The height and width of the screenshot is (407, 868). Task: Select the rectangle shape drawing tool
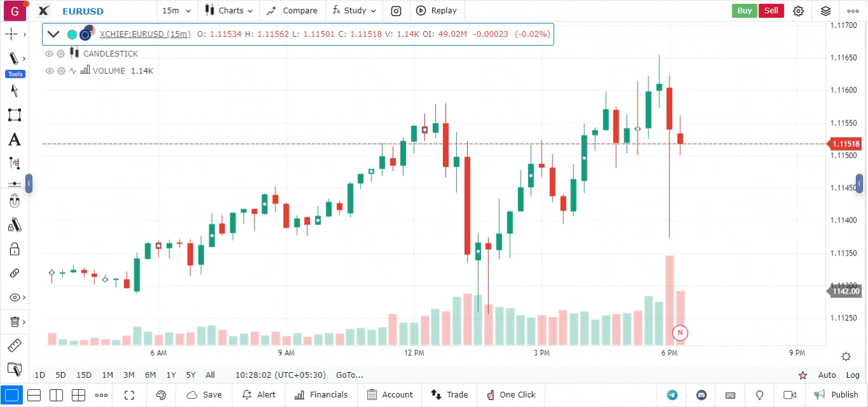pyautogui.click(x=14, y=115)
